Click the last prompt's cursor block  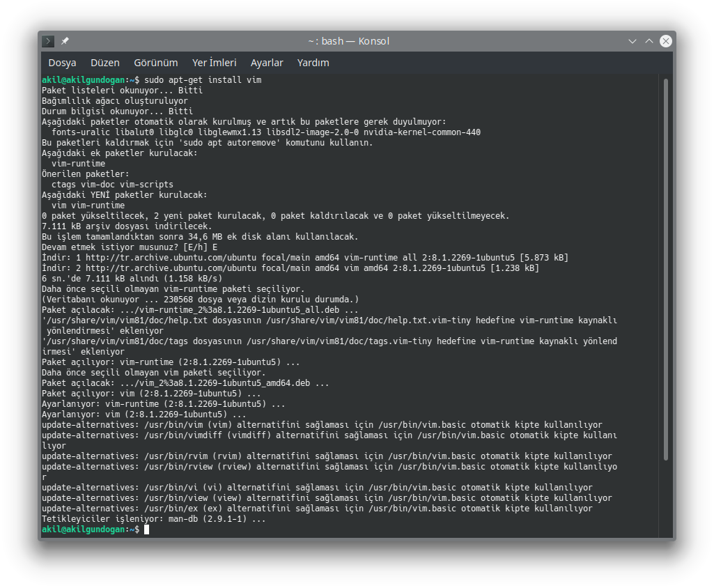pos(146,529)
